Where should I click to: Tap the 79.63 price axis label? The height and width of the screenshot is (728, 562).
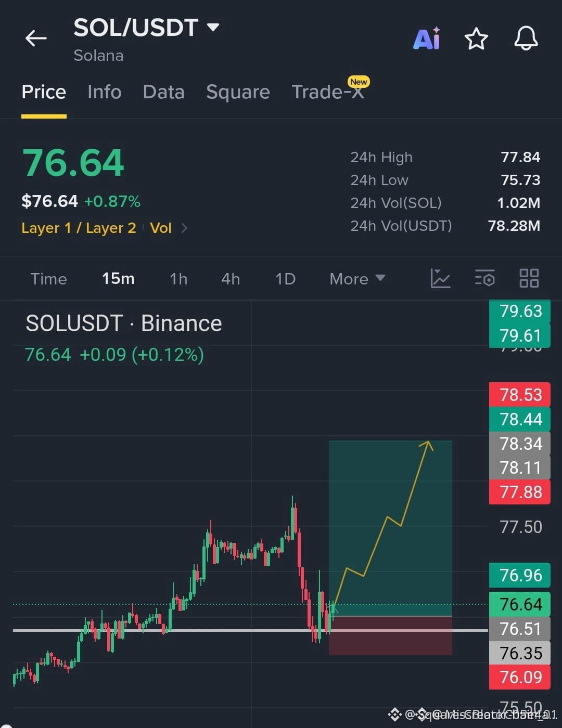click(x=520, y=311)
